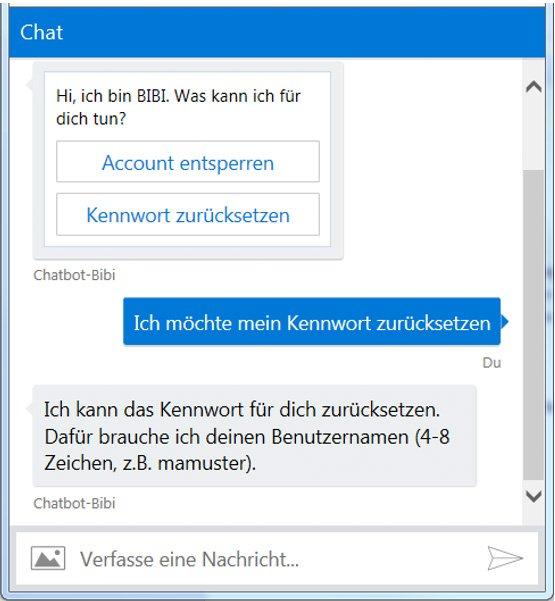Click the Du sender label
Image resolution: width=555 pixels, height=601 pixels.
(x=492, y=363)
